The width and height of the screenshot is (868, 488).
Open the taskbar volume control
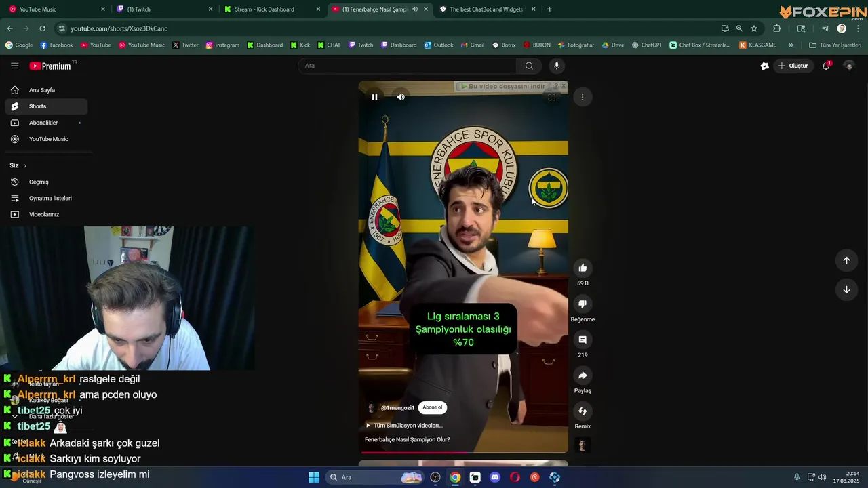point(822,477)
